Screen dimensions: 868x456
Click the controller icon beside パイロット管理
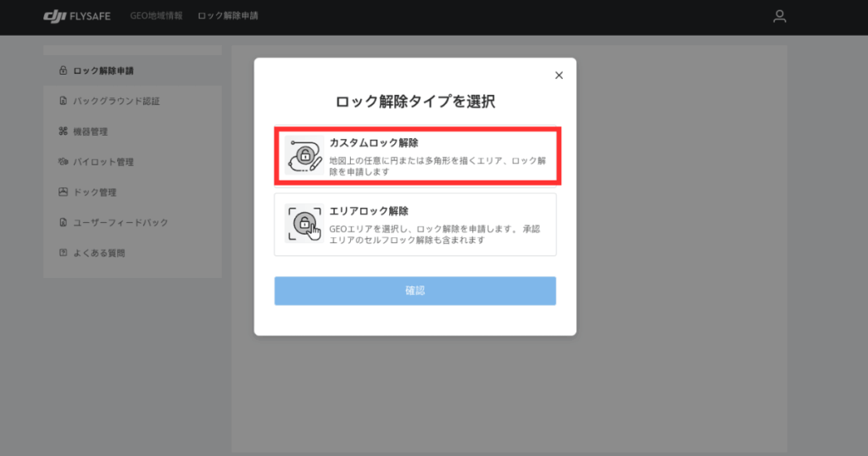click(x=63, y=162)
